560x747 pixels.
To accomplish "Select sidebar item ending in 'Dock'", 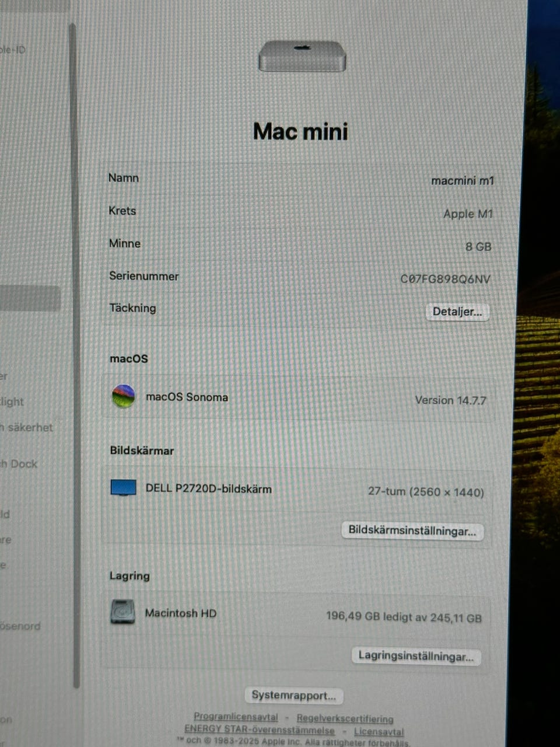I will (x=19, y=464).
